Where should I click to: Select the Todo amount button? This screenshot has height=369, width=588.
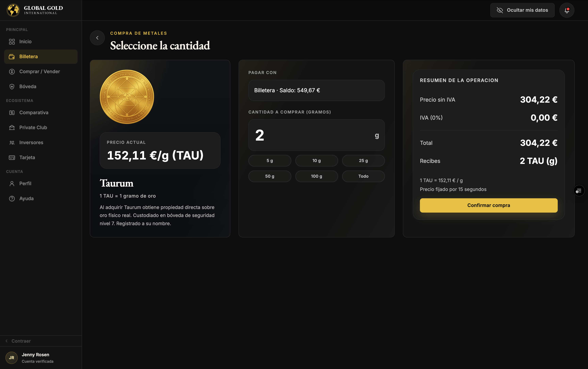point(363,176)
